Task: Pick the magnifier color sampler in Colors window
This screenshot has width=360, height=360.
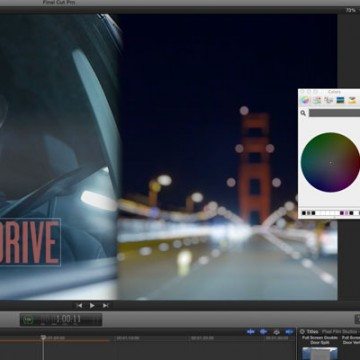Action: (x=303, y=113)
